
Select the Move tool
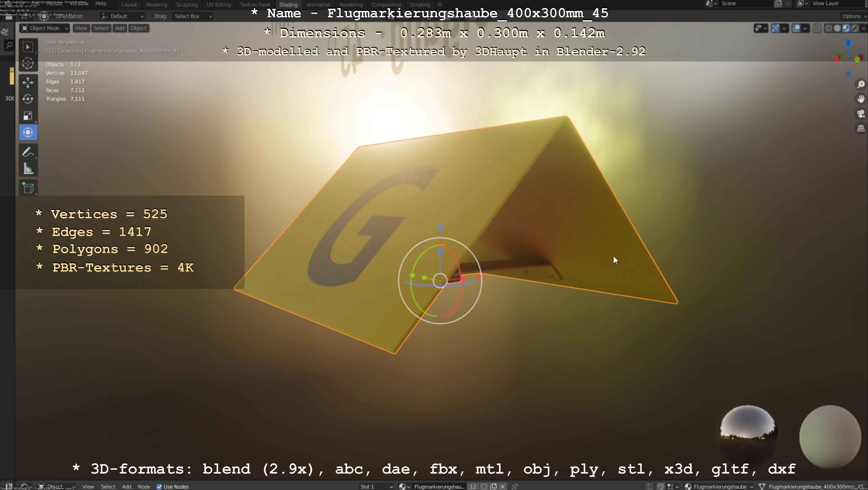[x=28, y=82]
